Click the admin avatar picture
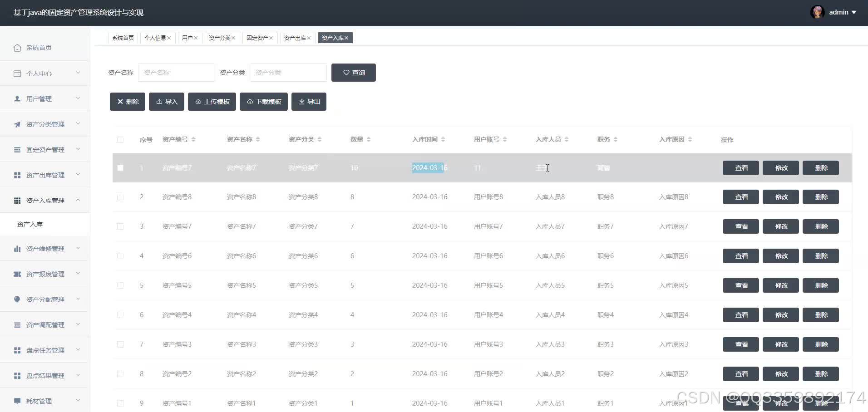Viewport: 868px width, 412px height. (818, 12)
